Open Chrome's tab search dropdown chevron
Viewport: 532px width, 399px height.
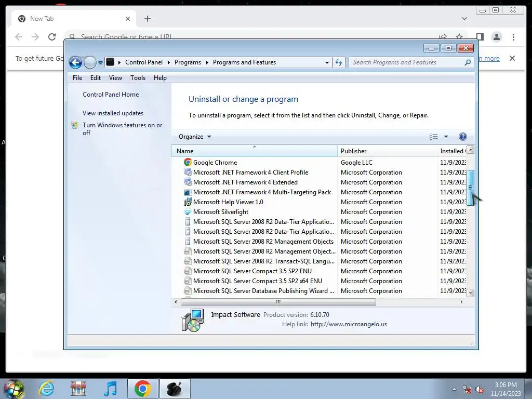point(464,19)
